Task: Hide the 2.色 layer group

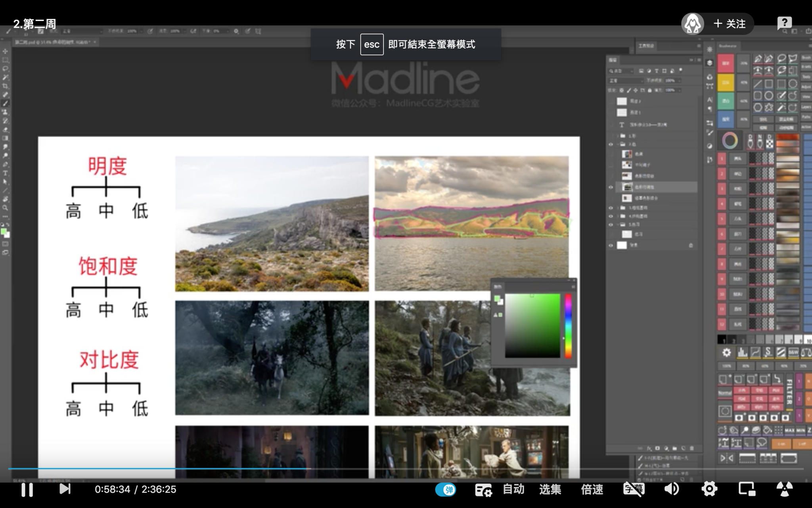Action: coord(611,144)
